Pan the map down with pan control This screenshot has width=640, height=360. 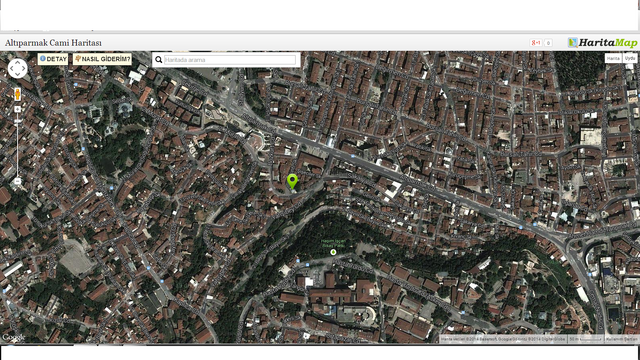tap(18, 74)
